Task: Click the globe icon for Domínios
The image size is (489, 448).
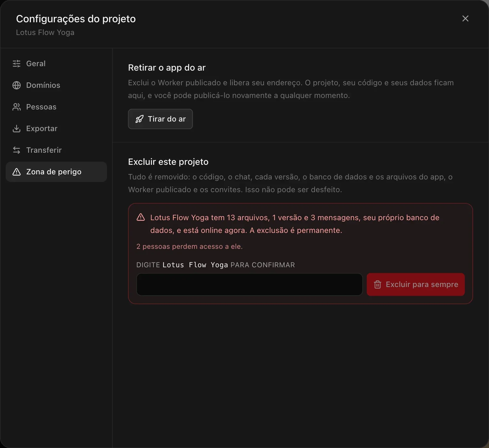Action: click(17, 85)
